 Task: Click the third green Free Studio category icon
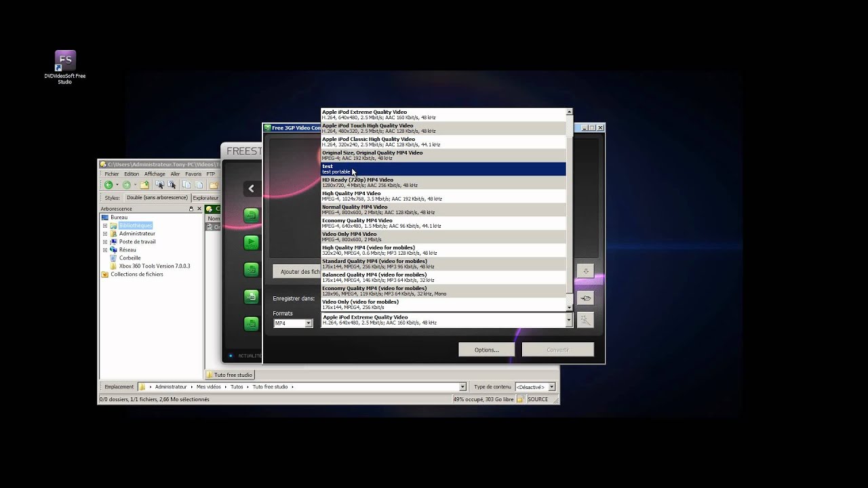[x=251, y=270]
